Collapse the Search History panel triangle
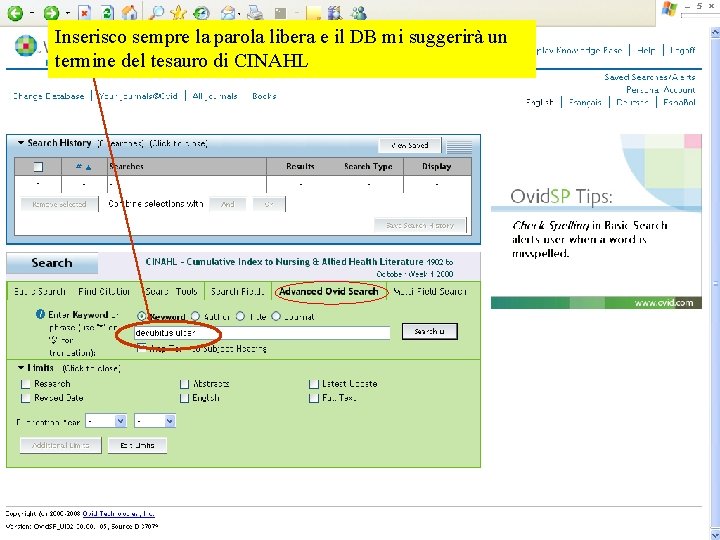This screenshot has height=540, width=720. pyautogui.click(x=21, y=143)
